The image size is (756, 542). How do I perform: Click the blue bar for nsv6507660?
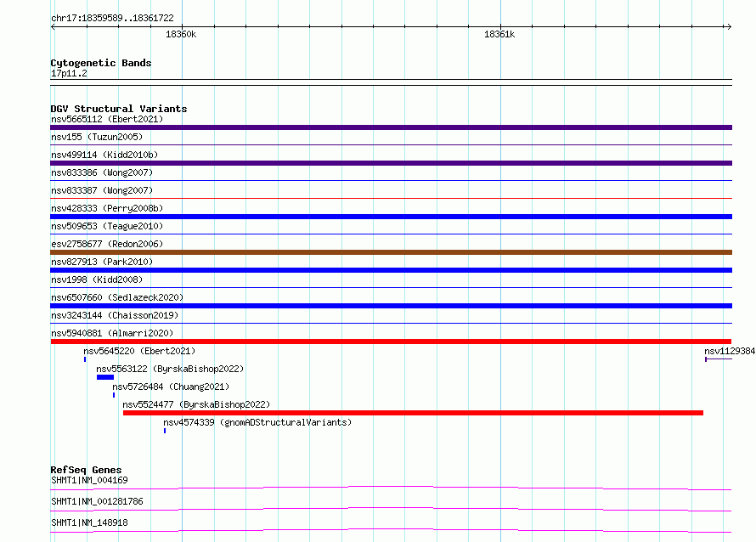click(x=391, y=306)
